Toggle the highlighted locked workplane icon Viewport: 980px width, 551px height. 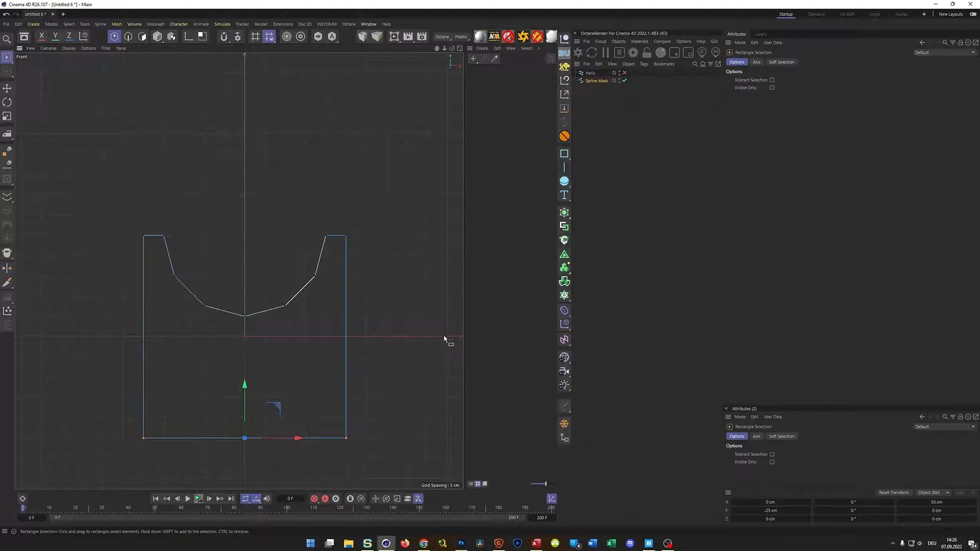point(269,37)
